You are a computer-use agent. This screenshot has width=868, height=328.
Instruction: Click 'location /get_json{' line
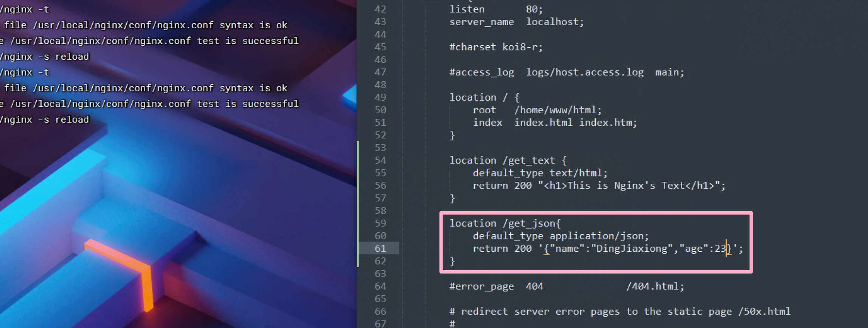[x=505, y=223]
